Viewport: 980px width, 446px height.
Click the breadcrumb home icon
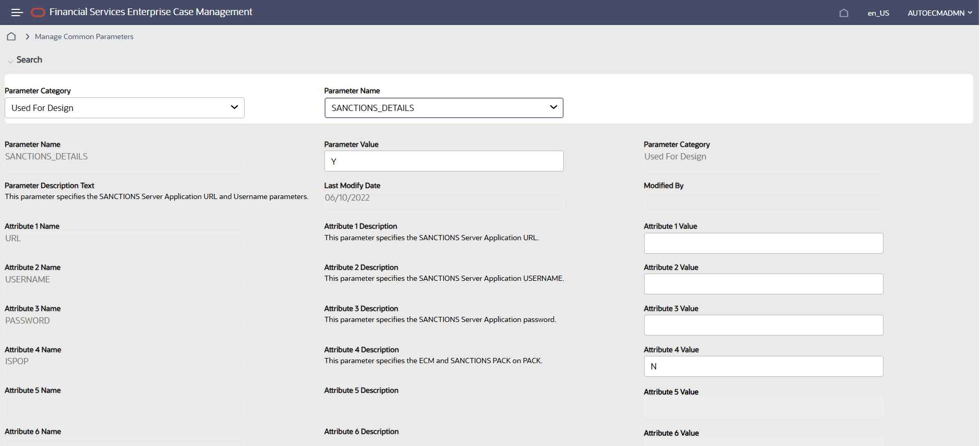click(x=11, y=36)
